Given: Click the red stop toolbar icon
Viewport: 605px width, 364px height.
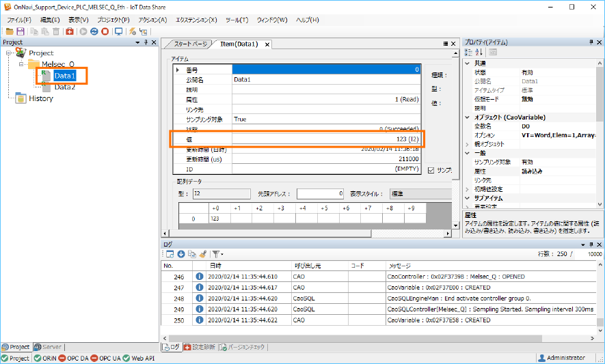Looking at the screenshot, I should (105, 31).
